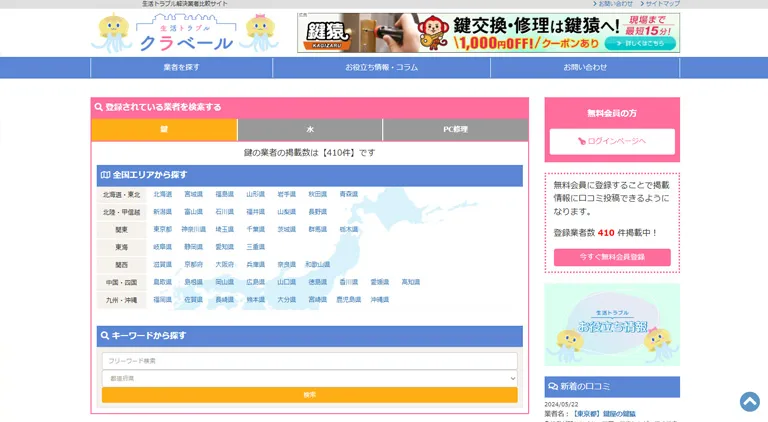Select the 山梨県 prefecture link

pyautogui.click(x=287, y=212)
